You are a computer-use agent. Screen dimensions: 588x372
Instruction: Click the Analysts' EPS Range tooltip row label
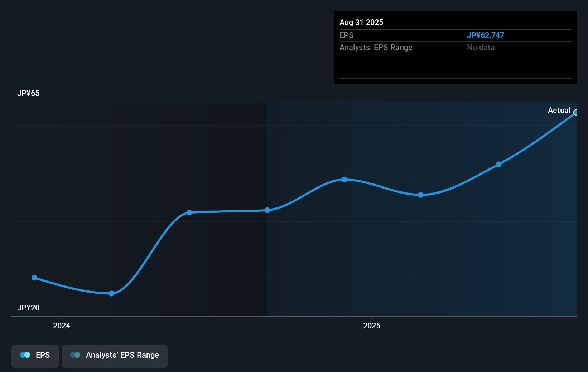(x=376, y=47)
